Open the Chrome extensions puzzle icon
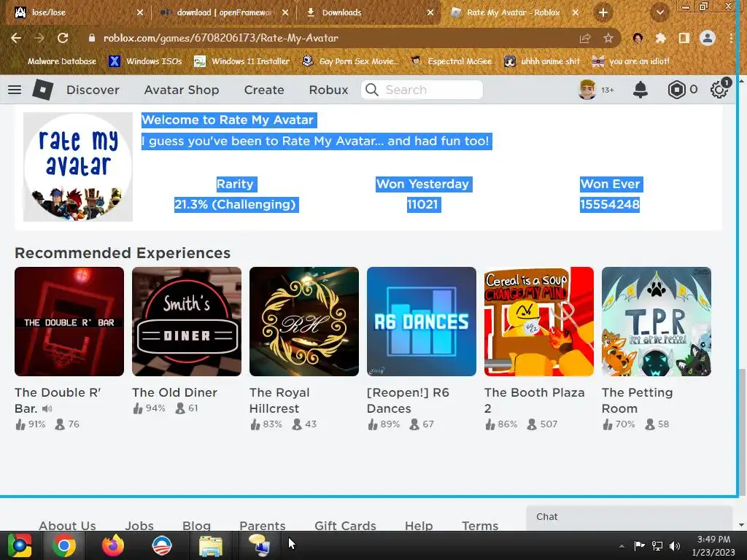 pyautogui.click(x=660, y=38)
